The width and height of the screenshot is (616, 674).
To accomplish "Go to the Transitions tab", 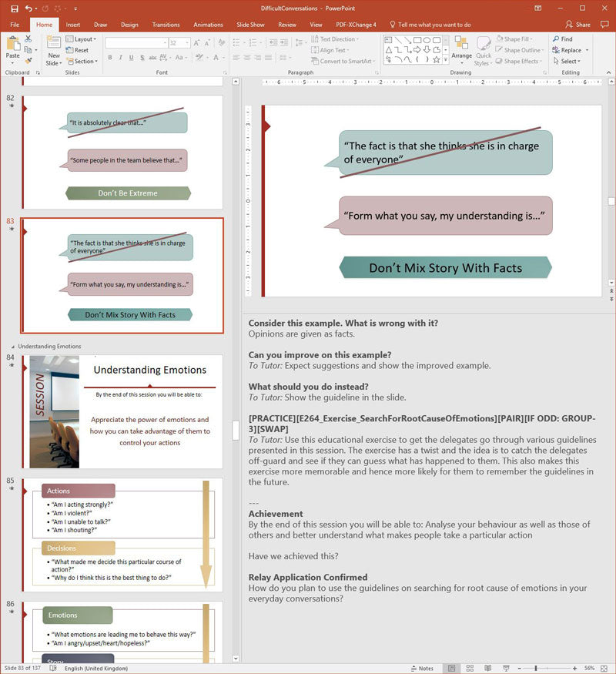I will (166, 25).
